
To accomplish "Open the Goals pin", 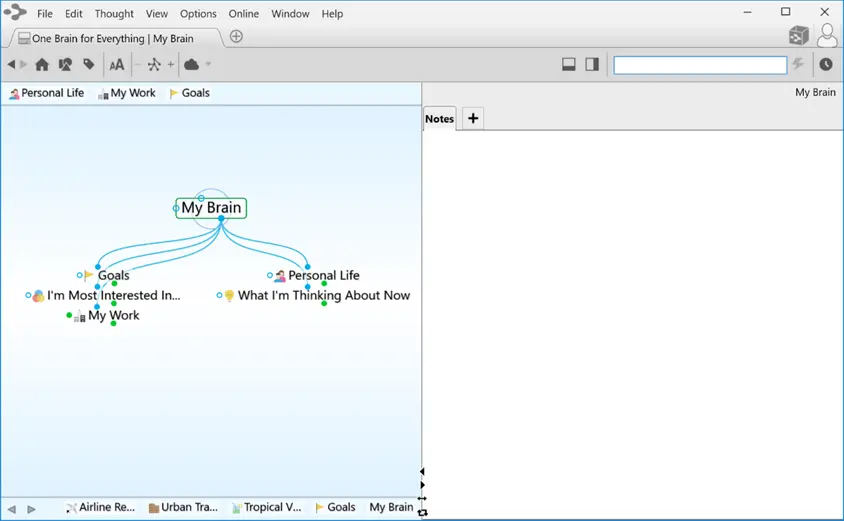I will pos(189,93).
